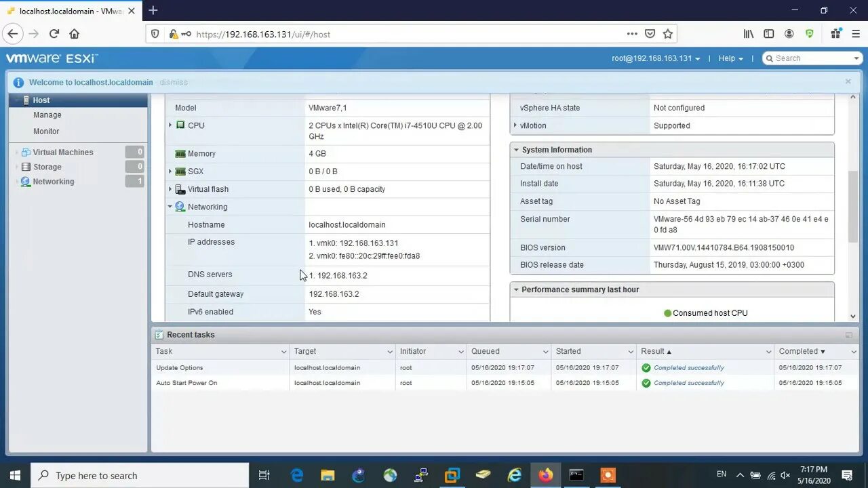
Task: Expand the vMotion row
Action: (515, 125)
